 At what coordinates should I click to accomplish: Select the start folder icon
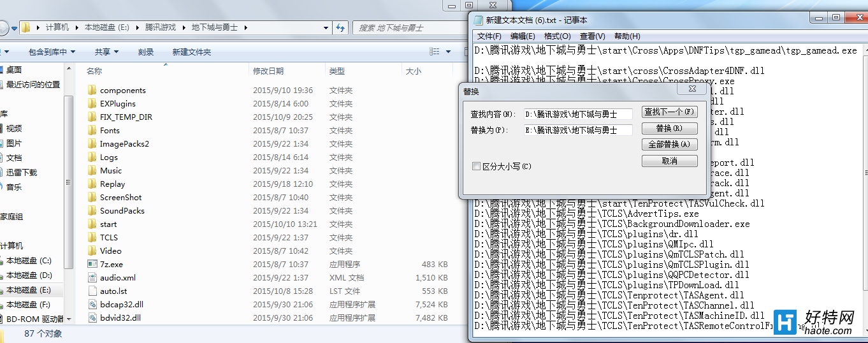[92, 224]
